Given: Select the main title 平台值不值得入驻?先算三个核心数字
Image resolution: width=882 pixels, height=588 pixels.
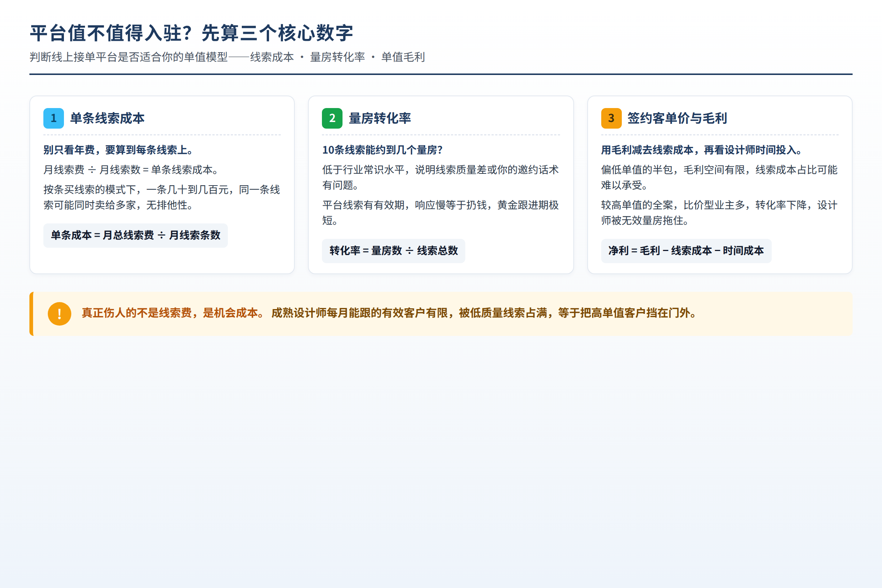Looking at the screenshot, I should click(191, 33).
